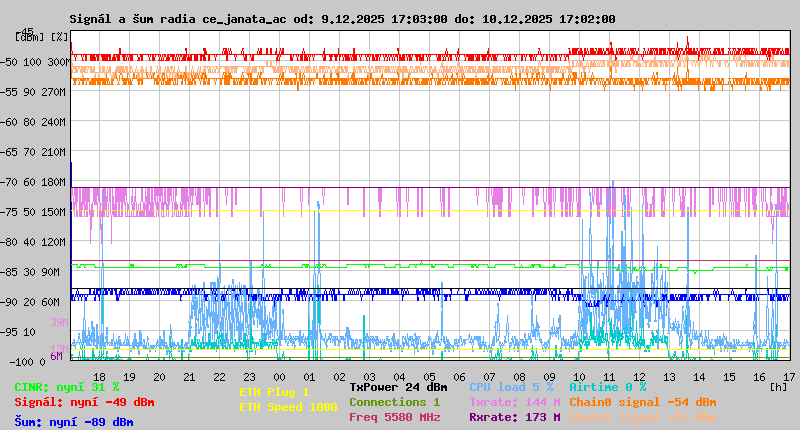800x430 pixels.
Task: Select the CPU load legend entry
Action: pyautogui.click(x=511, y=387)
